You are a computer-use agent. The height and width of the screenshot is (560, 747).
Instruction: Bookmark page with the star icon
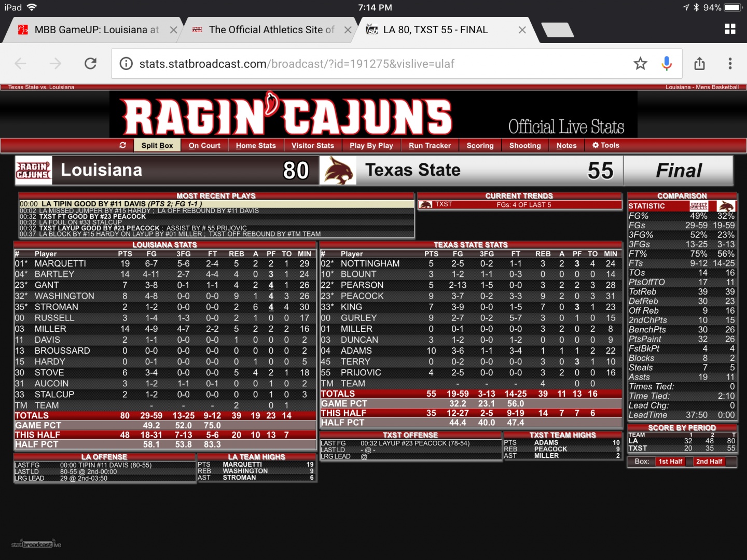point(640,64)
